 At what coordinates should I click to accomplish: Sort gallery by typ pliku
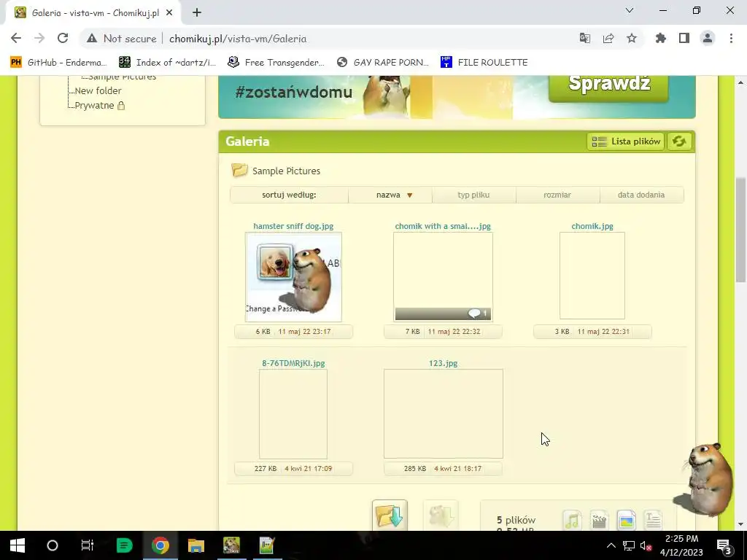[x=473, y=195]
